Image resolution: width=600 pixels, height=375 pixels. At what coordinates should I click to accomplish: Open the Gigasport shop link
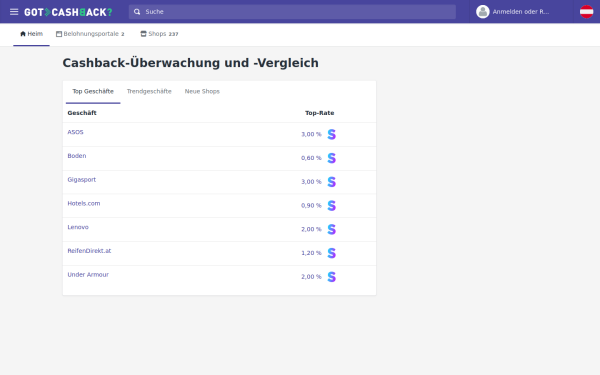coord(82,179)
